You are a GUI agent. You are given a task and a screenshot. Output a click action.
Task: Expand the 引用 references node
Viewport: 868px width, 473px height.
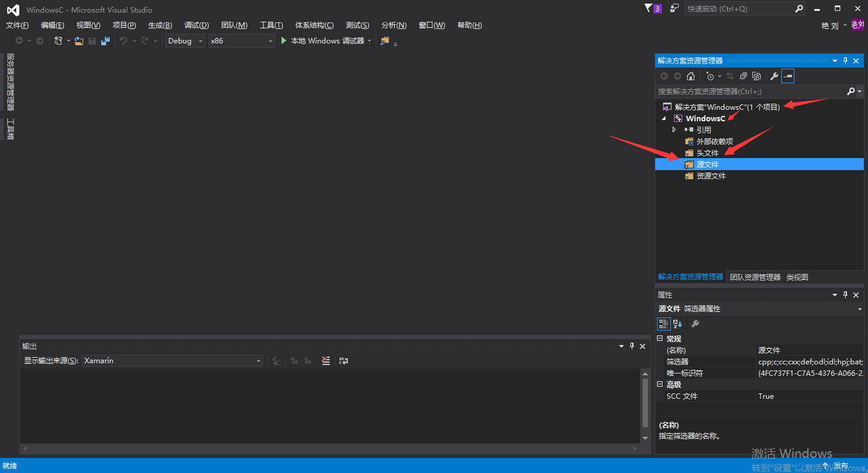tap(675, 130)
